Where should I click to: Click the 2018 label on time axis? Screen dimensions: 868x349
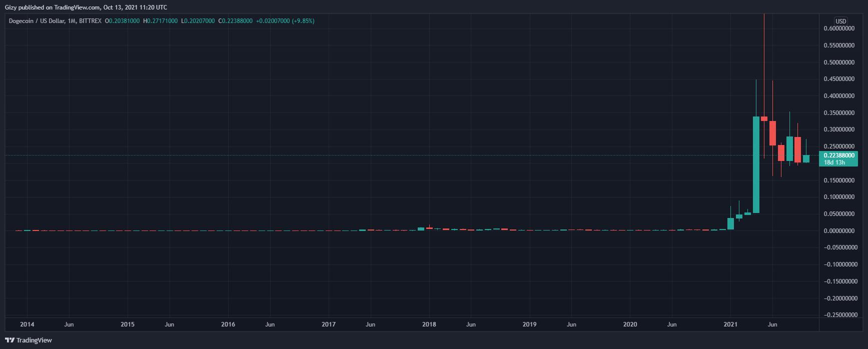429,324
